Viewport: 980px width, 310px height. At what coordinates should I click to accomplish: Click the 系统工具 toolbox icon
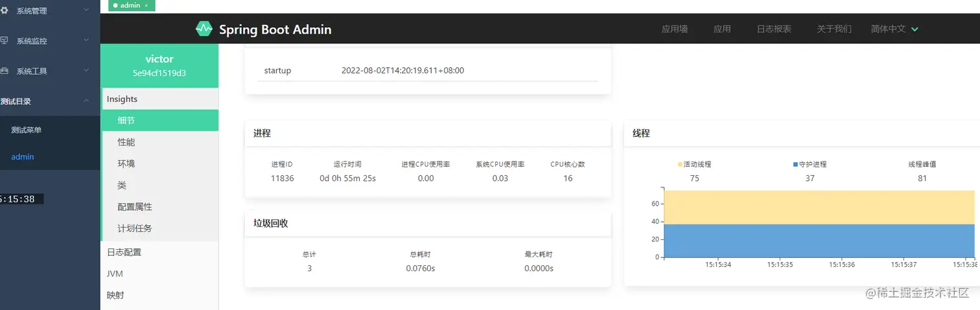[5, 71]
